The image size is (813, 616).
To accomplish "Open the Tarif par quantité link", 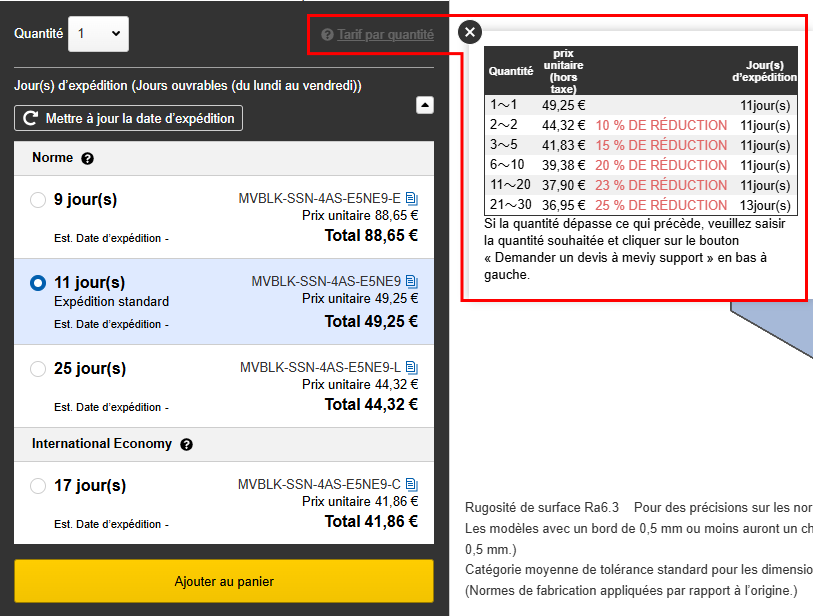I will (385, 35).
